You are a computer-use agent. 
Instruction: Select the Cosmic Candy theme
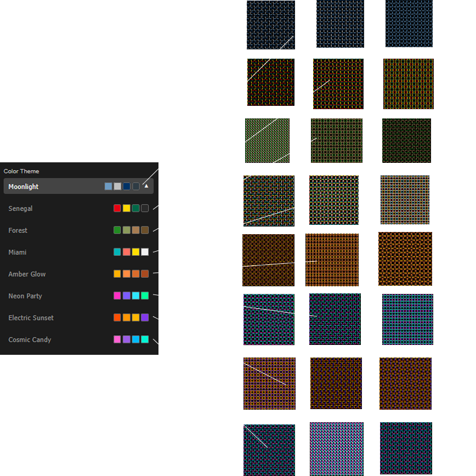point(30,340)
